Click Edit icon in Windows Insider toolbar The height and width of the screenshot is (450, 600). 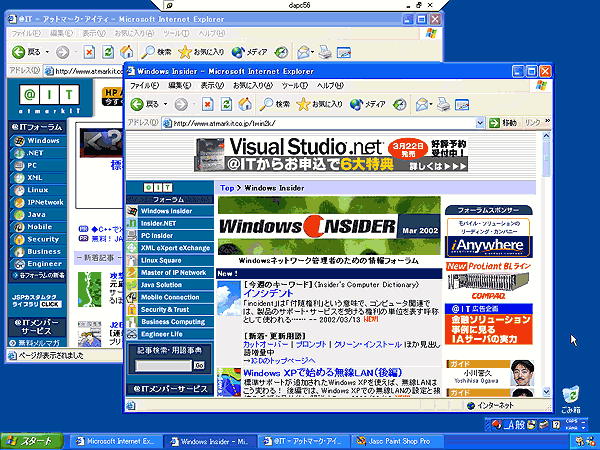tap(462, 104)
